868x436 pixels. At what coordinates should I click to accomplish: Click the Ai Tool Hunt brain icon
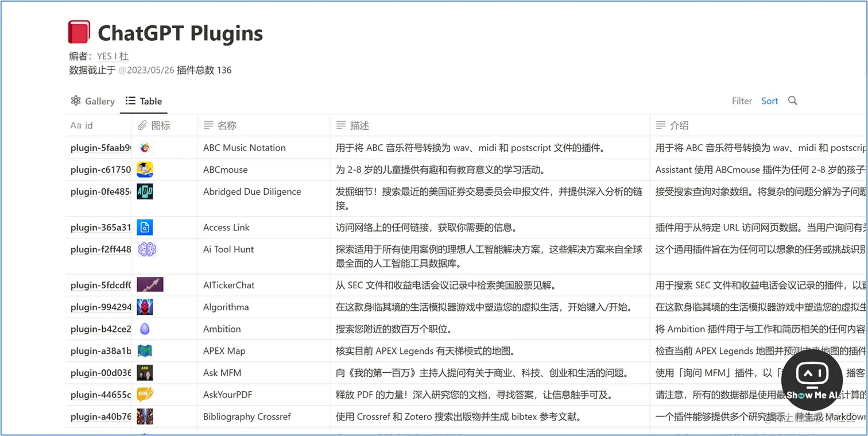(146, 249)
